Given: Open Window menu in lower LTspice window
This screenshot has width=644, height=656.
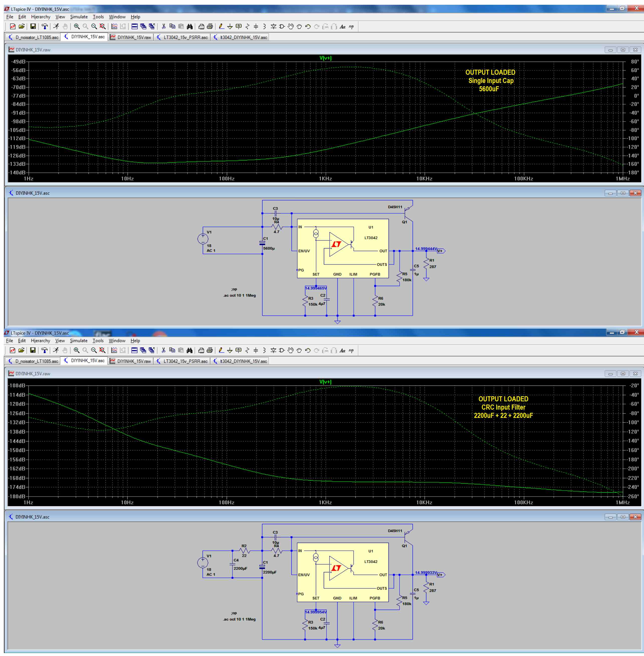Looking at the screenshot, I should click(117, 340).
